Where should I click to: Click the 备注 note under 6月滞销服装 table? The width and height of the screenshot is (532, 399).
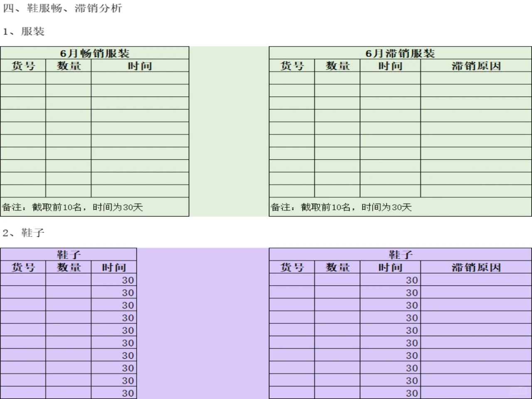341,207
